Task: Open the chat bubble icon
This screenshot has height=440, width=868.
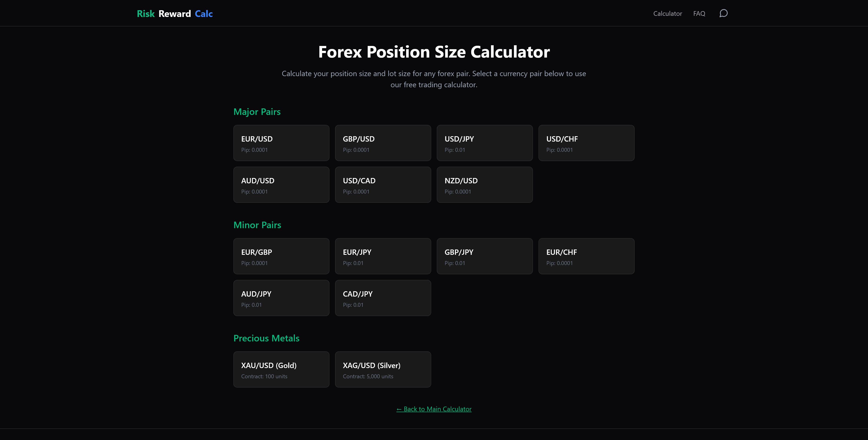Action: click(x=723, y=13)
